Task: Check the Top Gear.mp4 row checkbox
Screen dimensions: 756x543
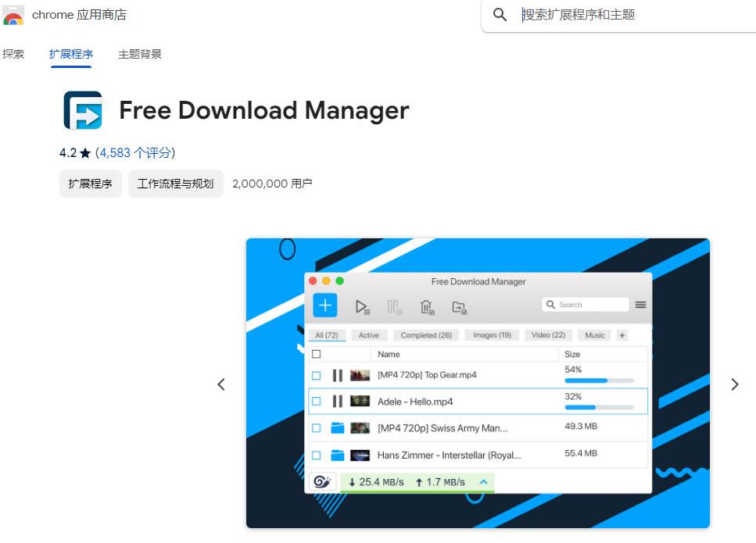Action: coord(317,375)
